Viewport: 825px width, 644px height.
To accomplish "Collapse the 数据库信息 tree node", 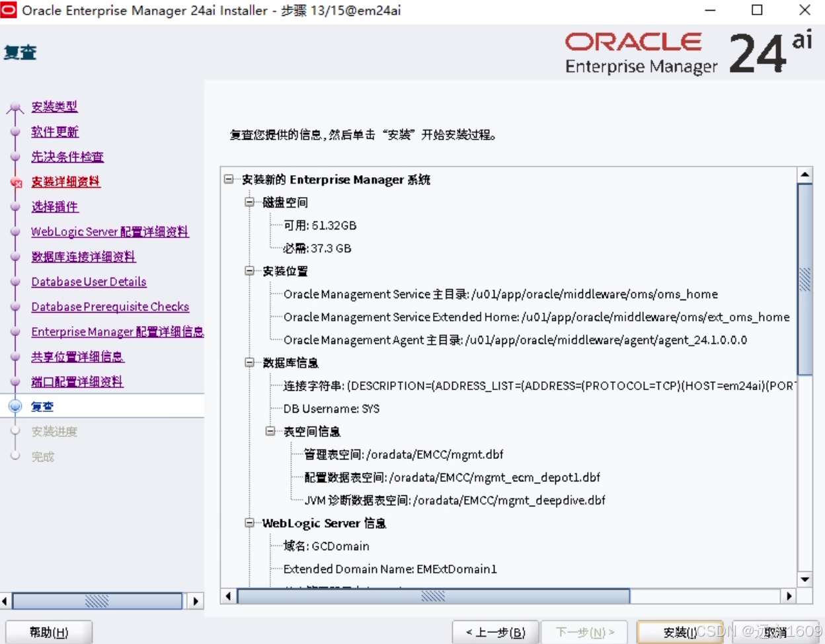I will 249,362.
